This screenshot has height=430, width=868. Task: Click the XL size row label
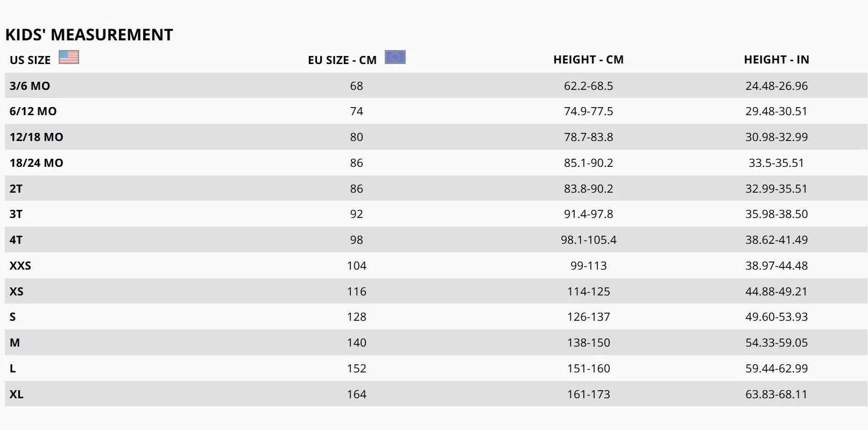[x=16, y=394]
